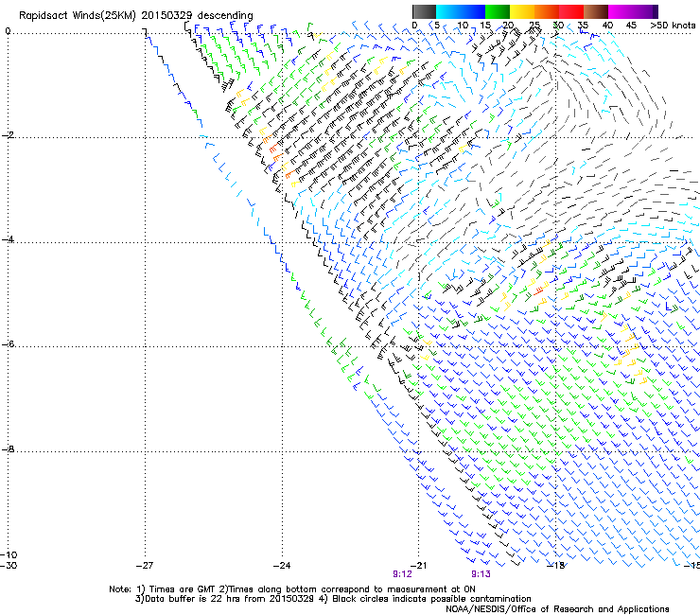Click the '10' legend scale label

click(x=463, y=25)
